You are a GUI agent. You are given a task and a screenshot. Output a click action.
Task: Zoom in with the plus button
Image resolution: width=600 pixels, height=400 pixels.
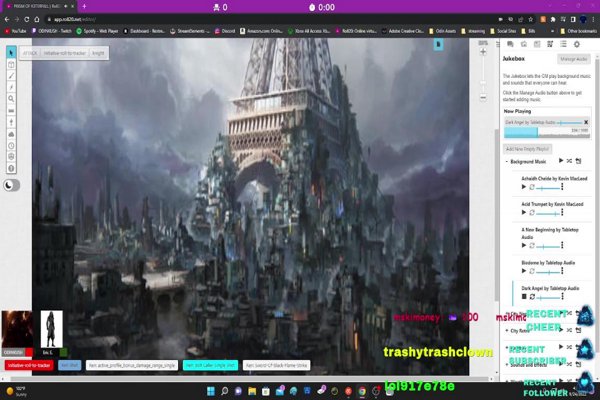(x=483, y=52)
